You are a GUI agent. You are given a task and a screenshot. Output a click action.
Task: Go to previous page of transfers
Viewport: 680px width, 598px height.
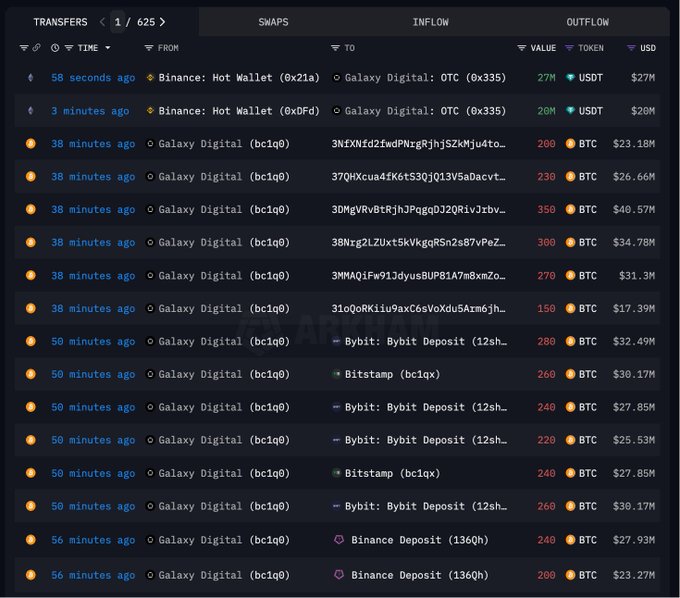point(101,22)
